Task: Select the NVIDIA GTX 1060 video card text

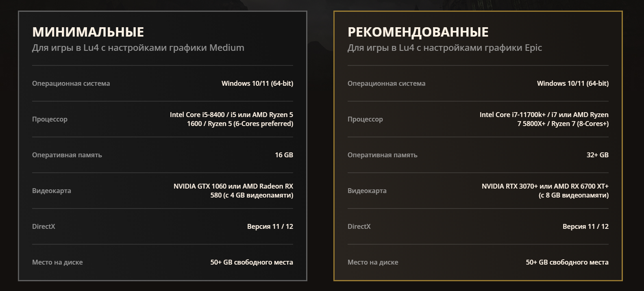Action: [x=233, y=191]
